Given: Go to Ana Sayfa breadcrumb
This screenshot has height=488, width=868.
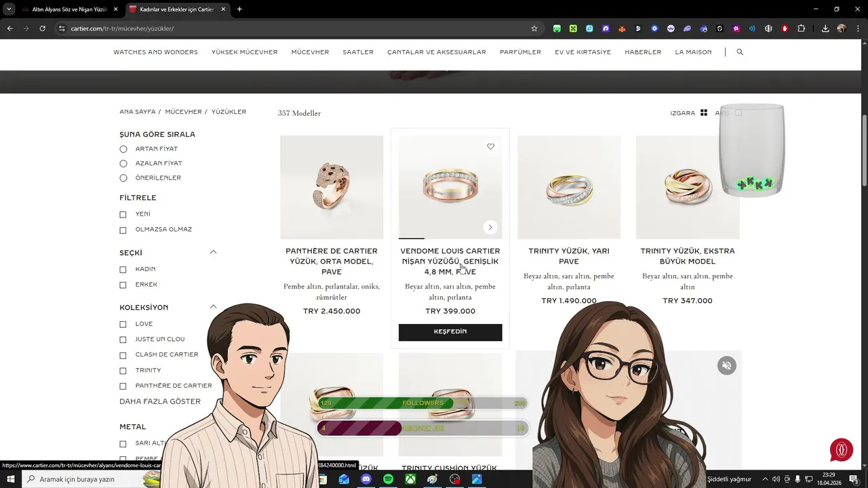Looking at the screenshot, I should coord(138,112).
